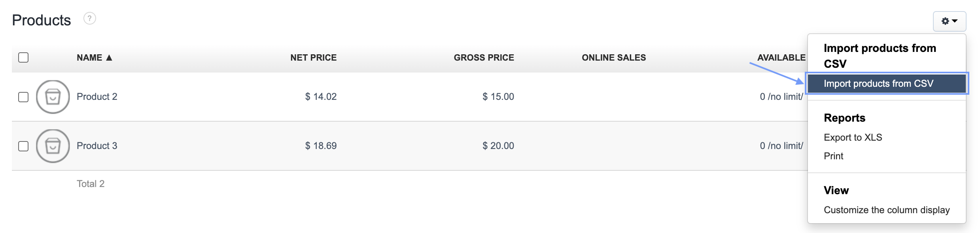Open the Product 3 link
The width and height of the screenshot is (980, 233).
pyautogui.click(x=97, y=146)
